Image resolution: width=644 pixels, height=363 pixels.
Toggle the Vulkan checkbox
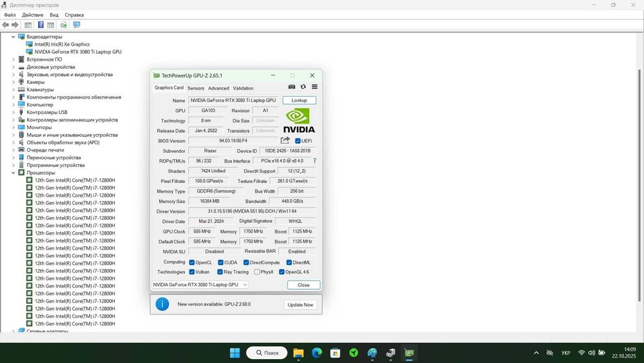192,271
